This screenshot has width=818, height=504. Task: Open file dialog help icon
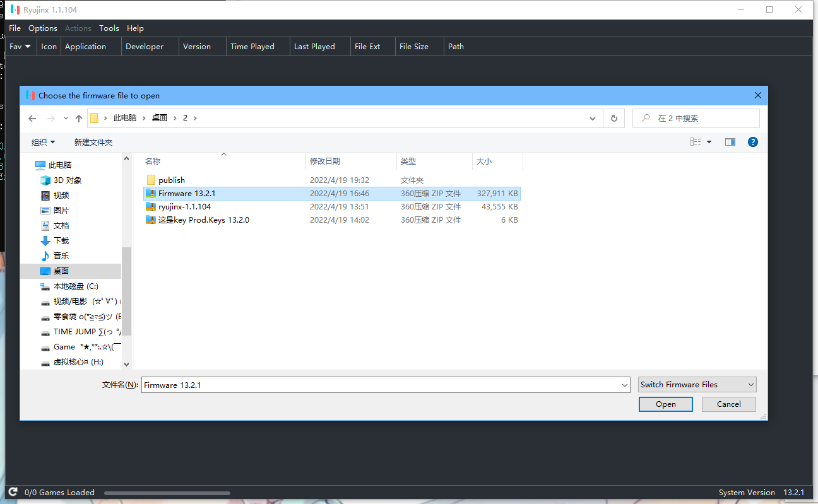point(752,143)
